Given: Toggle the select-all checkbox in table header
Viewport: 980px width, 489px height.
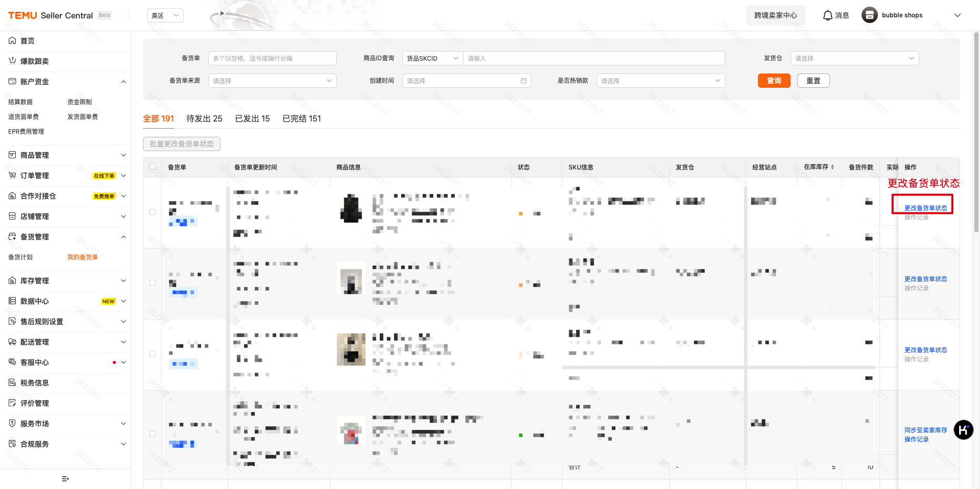Looking at the screenshot, I should click(x=153, y=167).
